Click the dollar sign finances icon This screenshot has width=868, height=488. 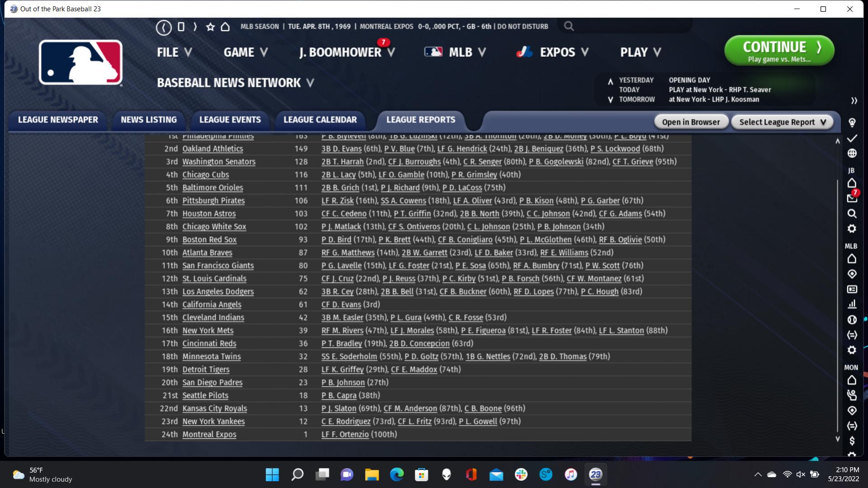pyautogui.click(x=852, y=441)
